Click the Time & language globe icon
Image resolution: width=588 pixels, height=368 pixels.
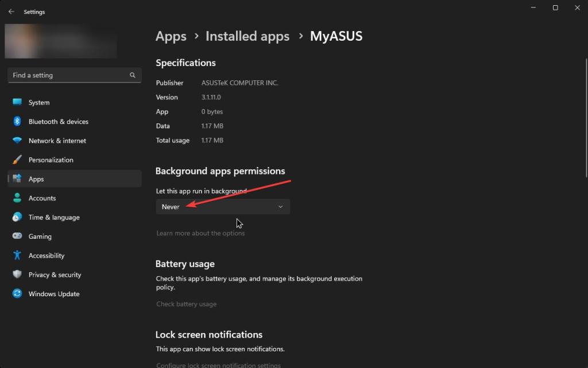point(17,218)
